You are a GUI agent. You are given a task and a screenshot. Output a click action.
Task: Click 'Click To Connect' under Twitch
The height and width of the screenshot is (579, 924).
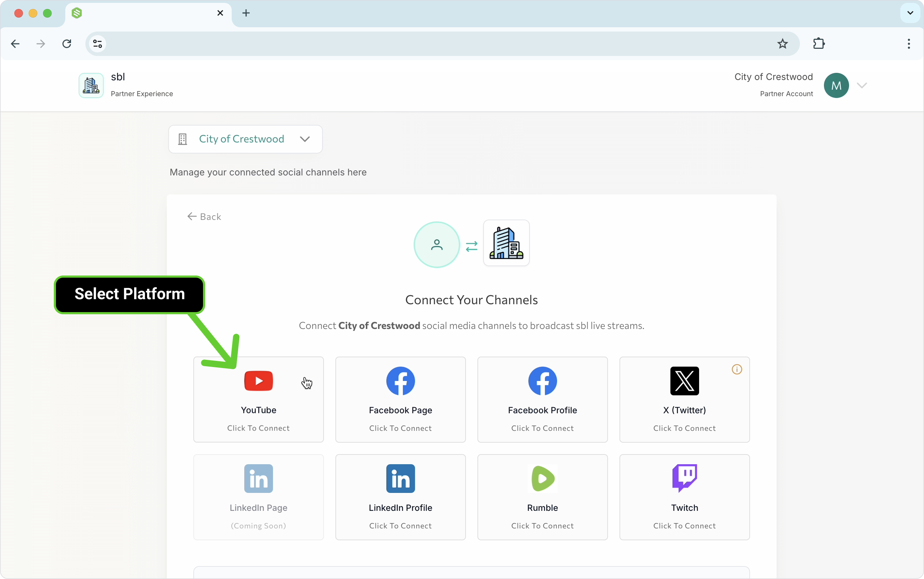(684, 526)
